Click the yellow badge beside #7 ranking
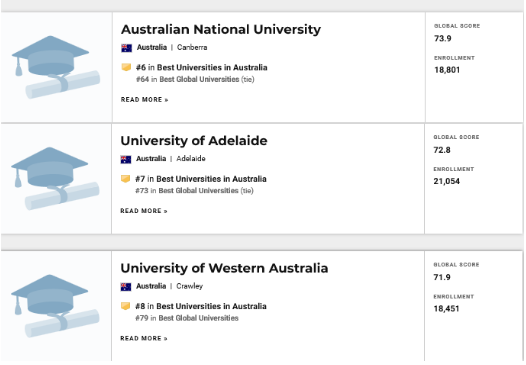The width and height of the screenshot is (526, 365). (125, 179)
